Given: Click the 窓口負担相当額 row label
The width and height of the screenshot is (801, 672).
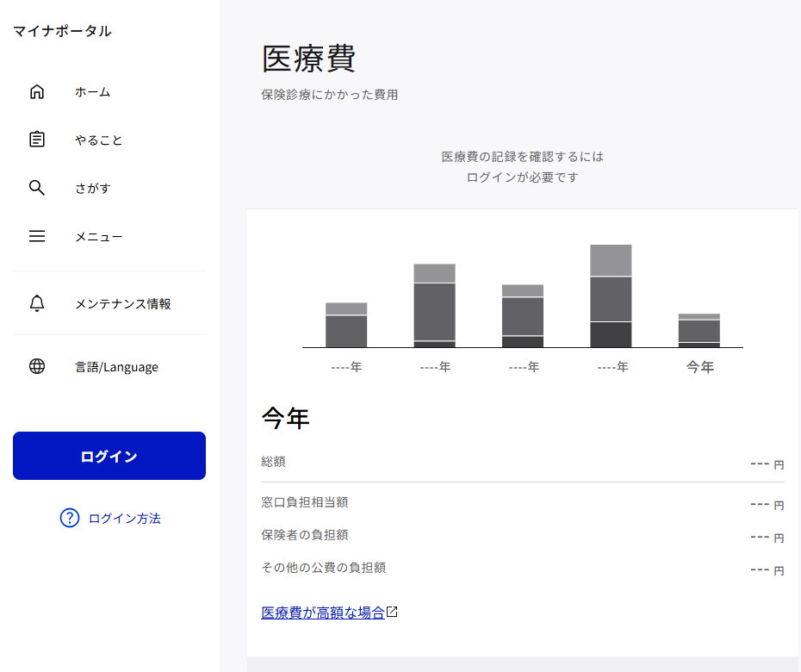Looking at the screenshot, I should pyautogui.click(x=304, y=501).
